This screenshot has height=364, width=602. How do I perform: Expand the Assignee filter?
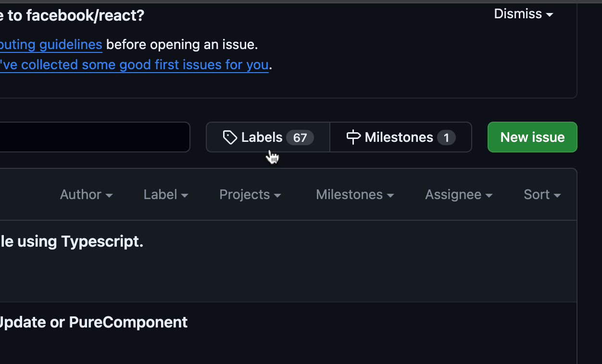[458, 194]
